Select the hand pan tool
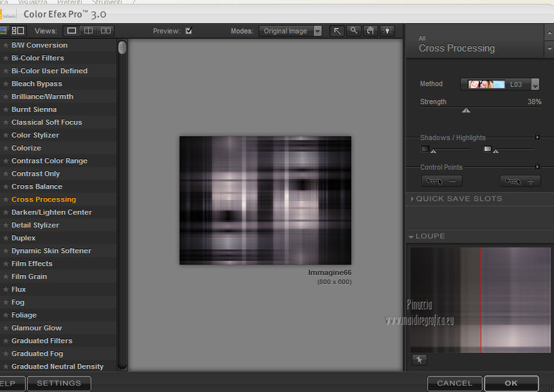Viewport: 554px width, 392px height. pyautogui.click(x=370, y=31)
